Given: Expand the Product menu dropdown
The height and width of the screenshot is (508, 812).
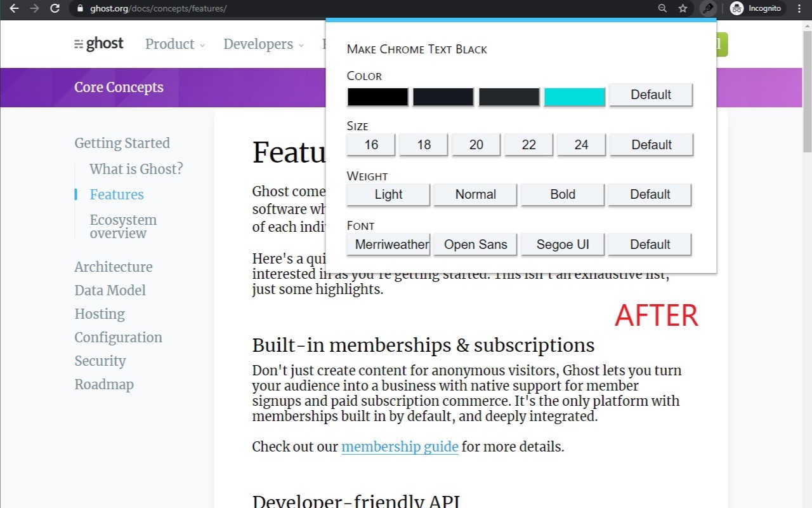Looking at the screenshot, I should click(x=175, y=44).
